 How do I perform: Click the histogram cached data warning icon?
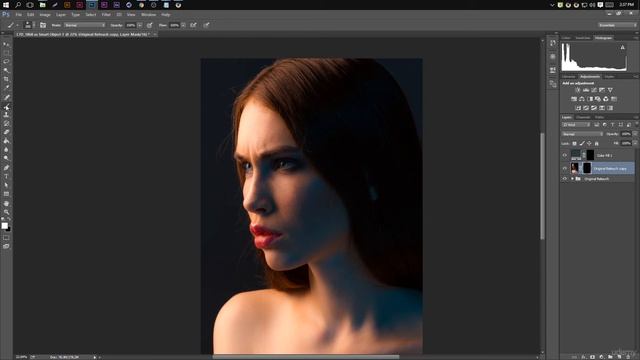622,47
